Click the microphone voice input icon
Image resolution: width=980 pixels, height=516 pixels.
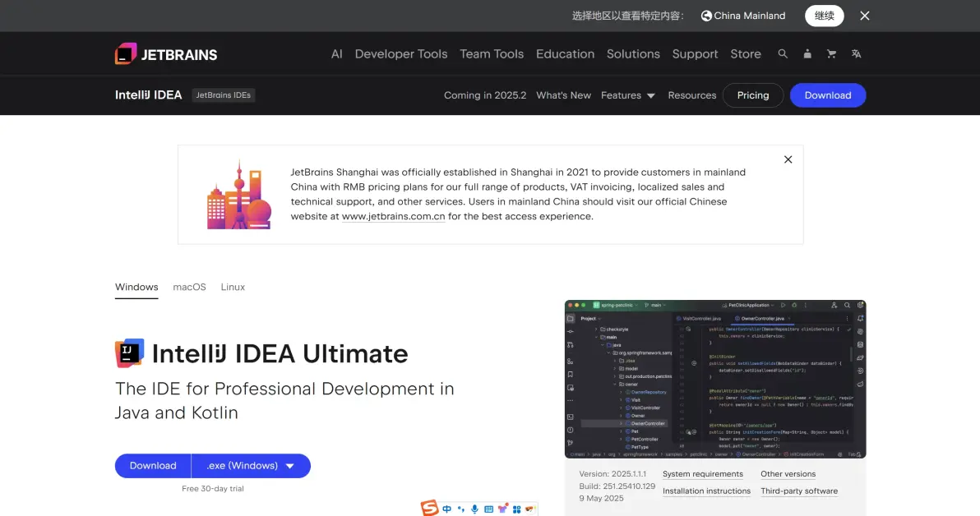point(474,509)
